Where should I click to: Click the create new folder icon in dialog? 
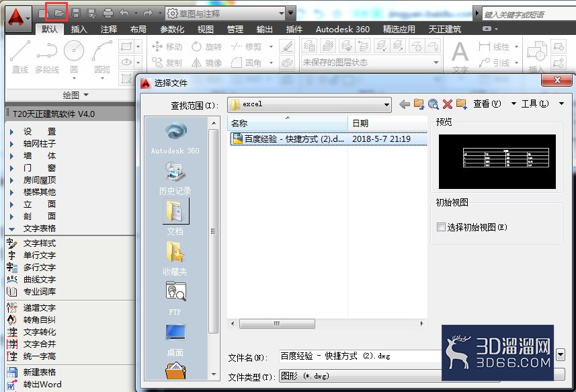click(461, 104)
